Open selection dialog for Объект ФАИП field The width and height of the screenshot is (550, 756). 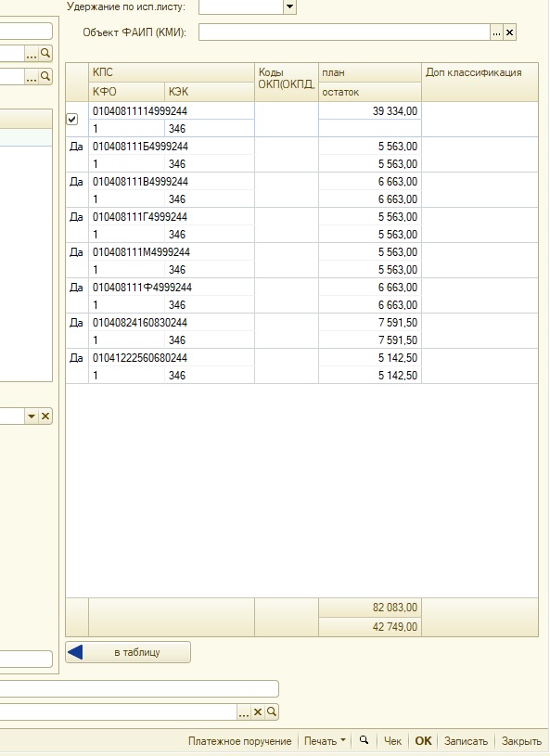tap(496, 32)
